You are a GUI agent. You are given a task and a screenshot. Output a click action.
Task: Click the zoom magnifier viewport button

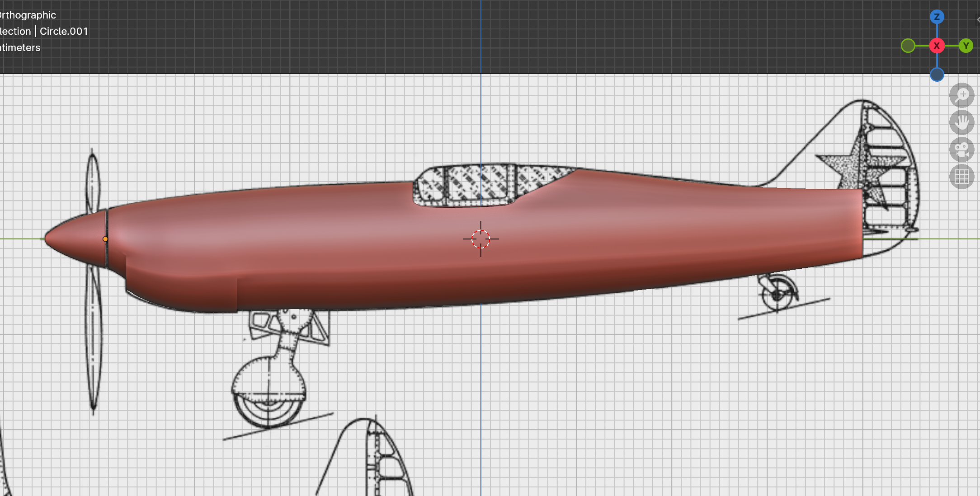pyautogui.click(x=961, y=95)
